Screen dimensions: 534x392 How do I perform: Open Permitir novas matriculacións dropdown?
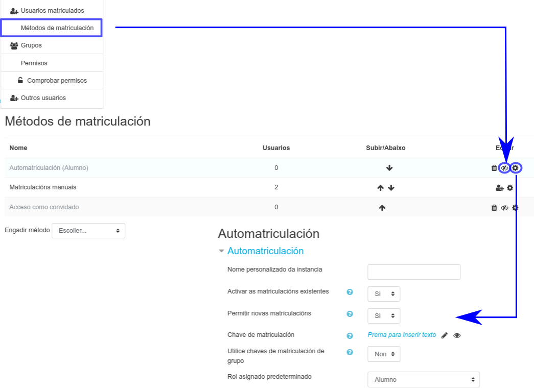click(384, 315)
